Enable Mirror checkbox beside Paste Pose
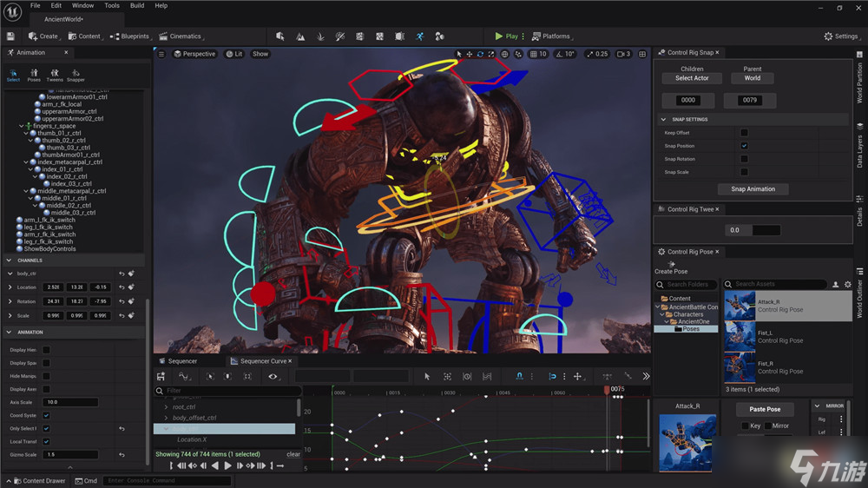This screenshot has width=868, height=488. pos(768,426)
